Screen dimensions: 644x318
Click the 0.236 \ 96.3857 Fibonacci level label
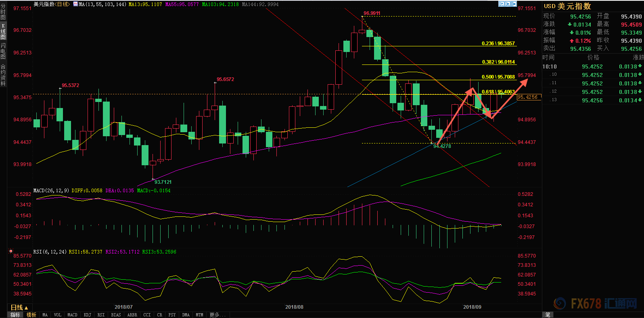(498, 43)
